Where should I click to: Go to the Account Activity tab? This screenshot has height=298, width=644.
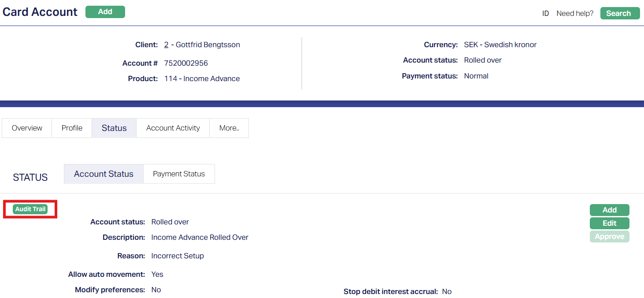[173, 128]
